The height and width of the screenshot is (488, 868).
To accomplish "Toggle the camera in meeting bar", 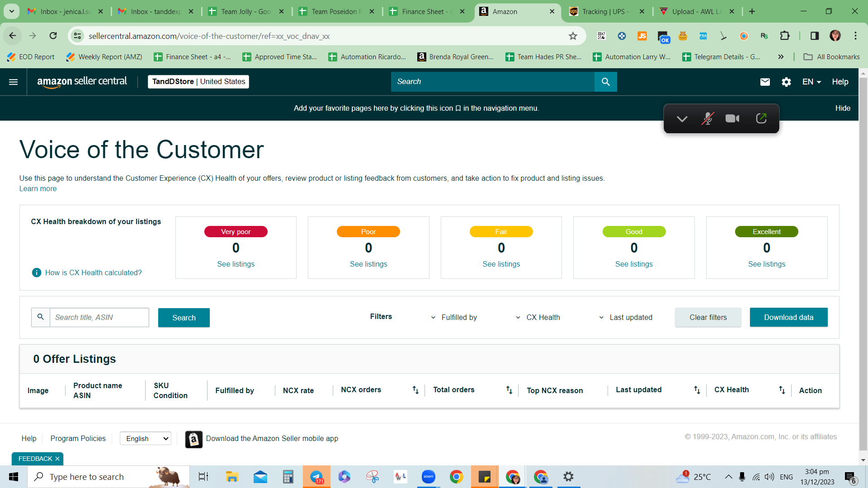I will click(x=732, y=118).
